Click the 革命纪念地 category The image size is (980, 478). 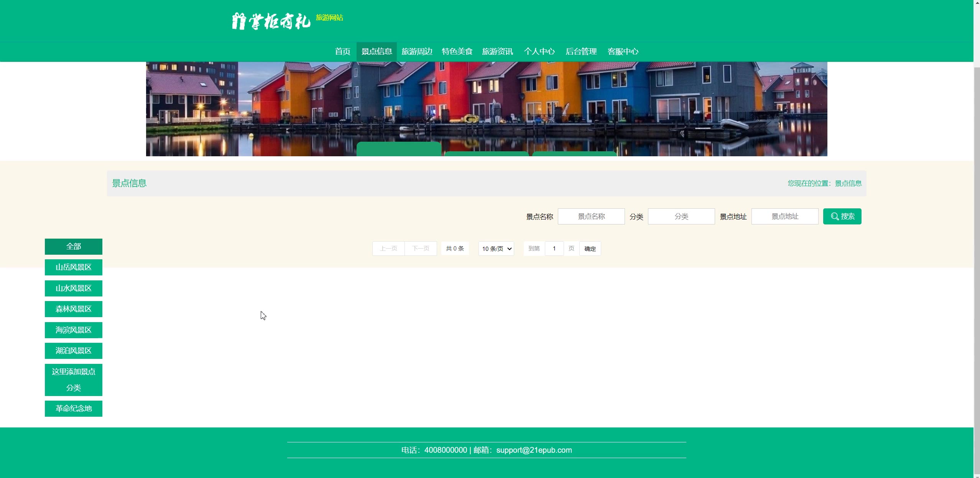(x=74, y=409)
